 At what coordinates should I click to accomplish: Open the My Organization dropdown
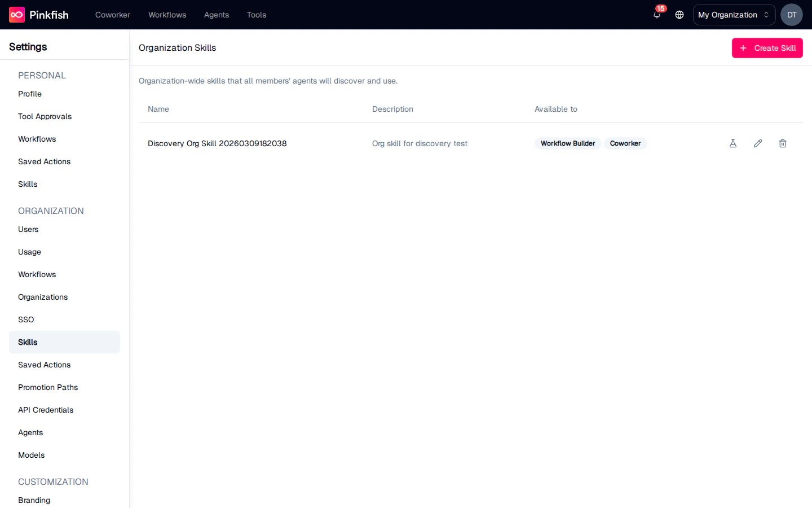point(734,15)
